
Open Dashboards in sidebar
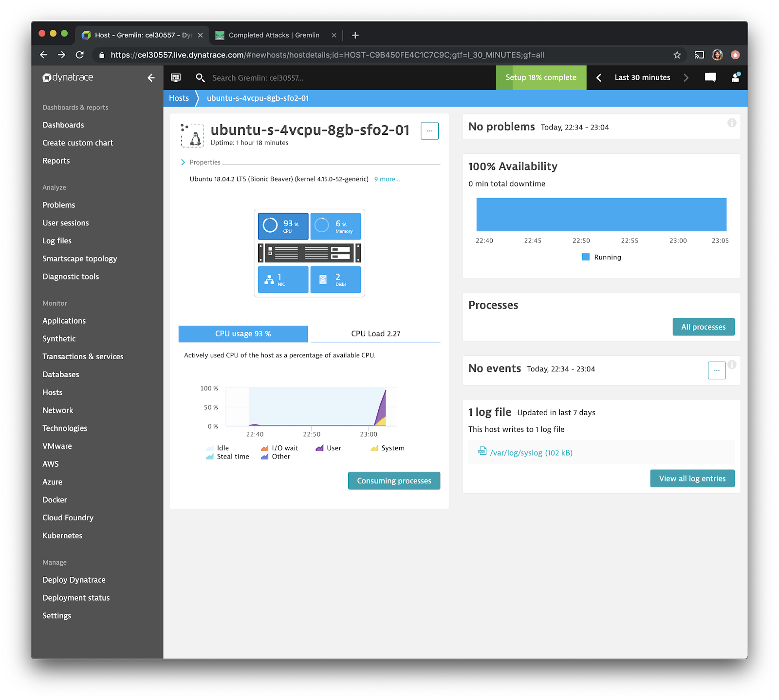click(x=63, y=125)
